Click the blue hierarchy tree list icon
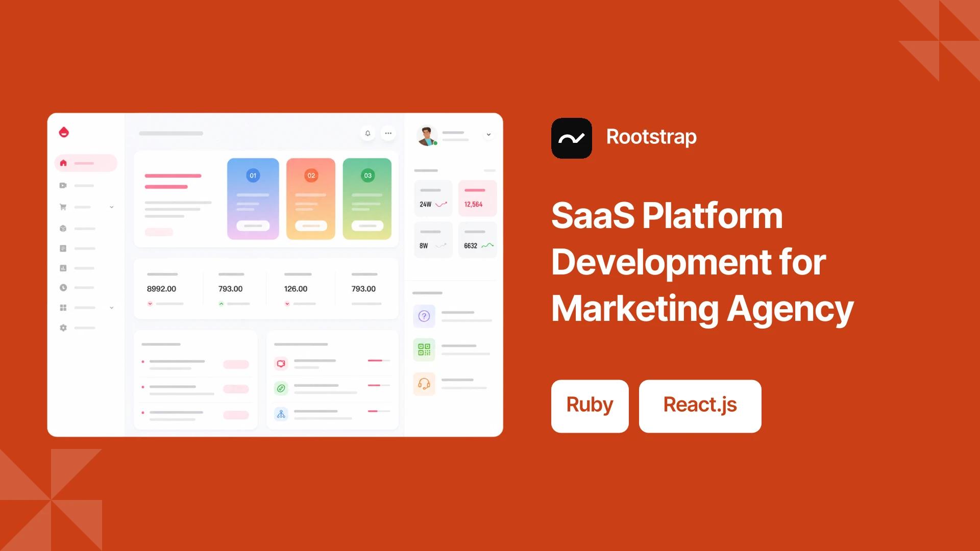This screenshot has height=551, width=980. (281, 414)
